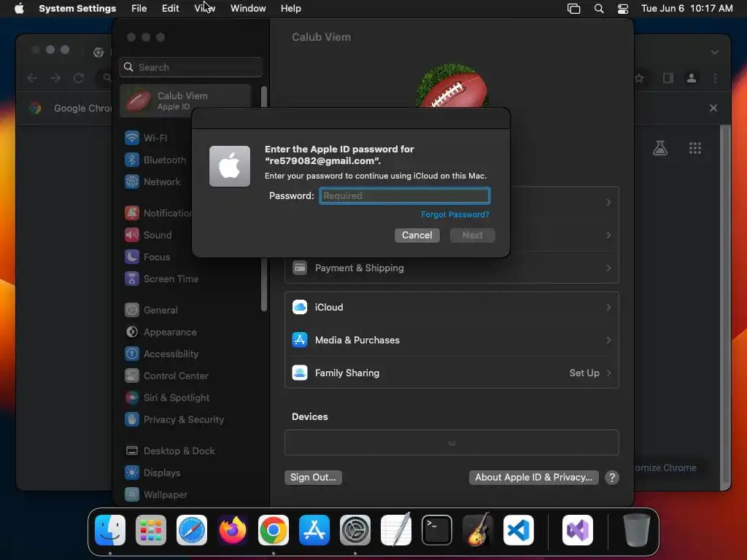
Task: Launch Safari from the Dock
Action: click(x=192, y=531)
